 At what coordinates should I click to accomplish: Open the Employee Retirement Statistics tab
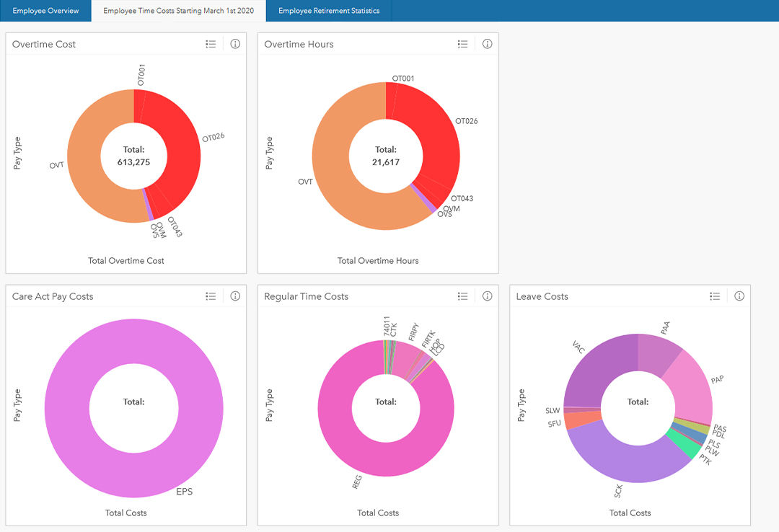pyautogui.click(x=328, y=11)
